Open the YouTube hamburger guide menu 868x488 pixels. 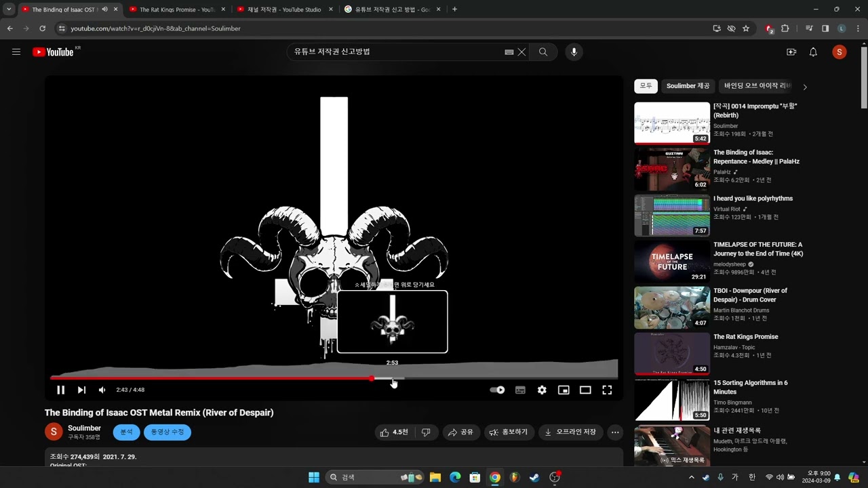16,52
